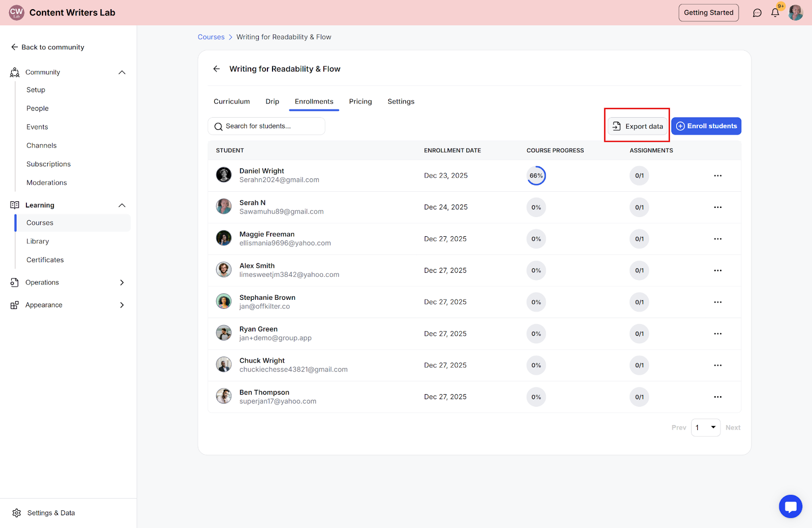The height and width of the screenshot is (528, 812).
Task: Collapse the Community section
Action: click(122, 73)
